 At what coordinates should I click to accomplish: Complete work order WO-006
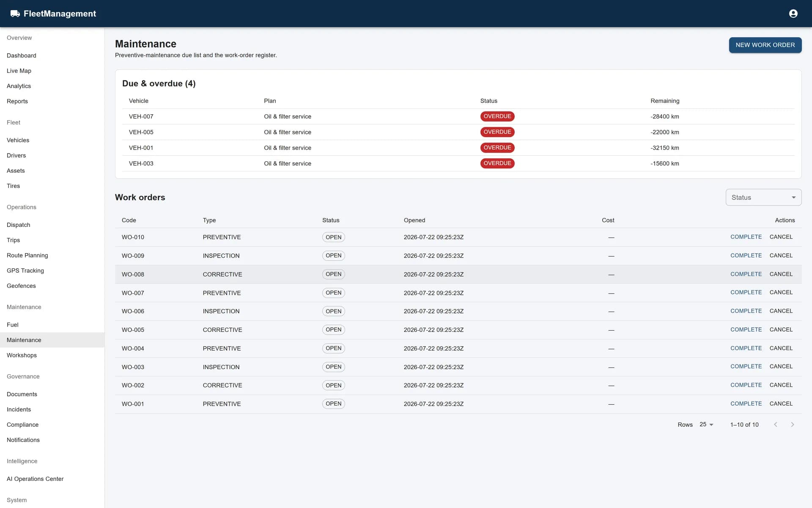746,311
